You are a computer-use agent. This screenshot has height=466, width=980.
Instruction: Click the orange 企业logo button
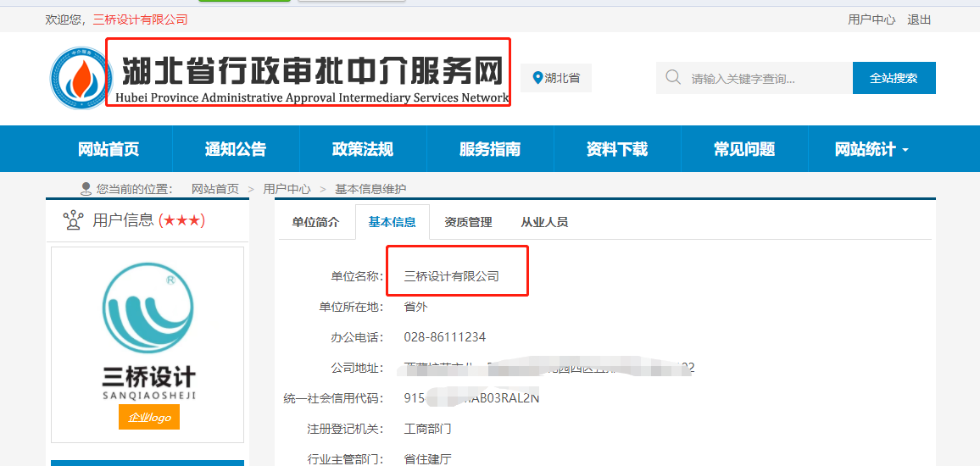[149, 417]
